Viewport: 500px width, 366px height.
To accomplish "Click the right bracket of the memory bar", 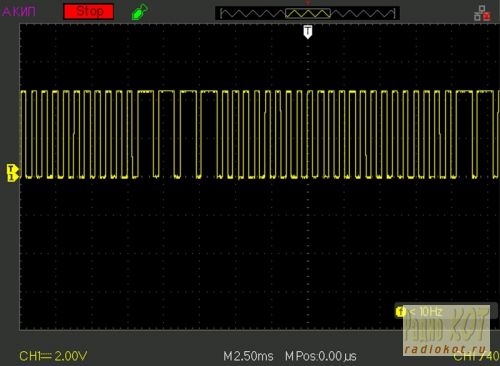I will [x=394, y=13].
